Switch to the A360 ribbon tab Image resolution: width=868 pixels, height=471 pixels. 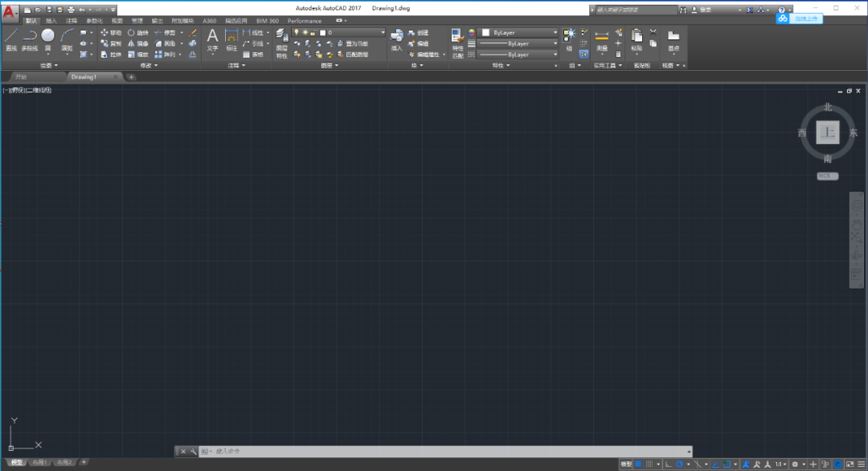coord(209,20)
